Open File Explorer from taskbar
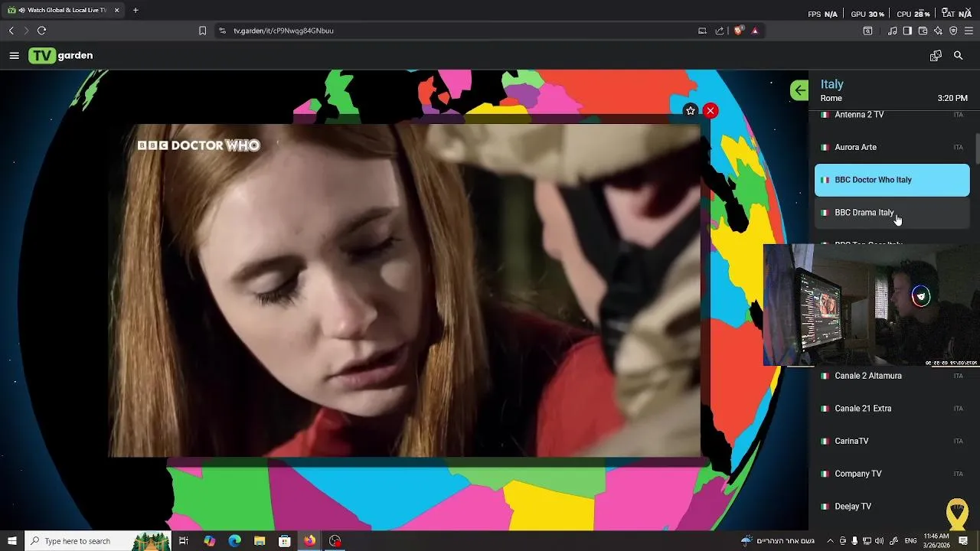980x551 pixels. coord(260,541)
